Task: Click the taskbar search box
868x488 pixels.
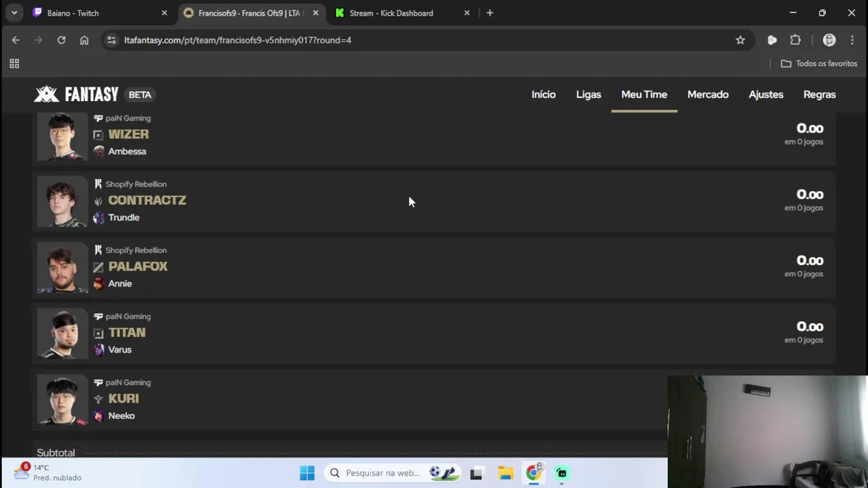Action: 392,473
